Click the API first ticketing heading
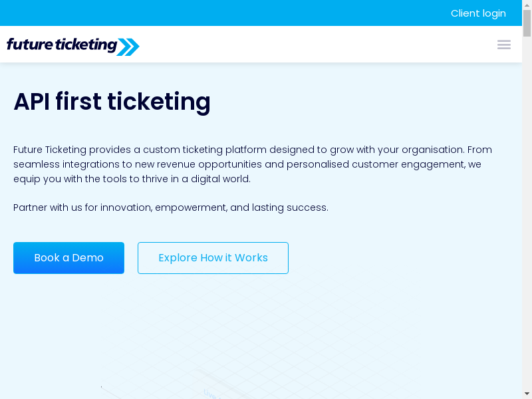This screenshot has height=399, width=532. (112, 102)
